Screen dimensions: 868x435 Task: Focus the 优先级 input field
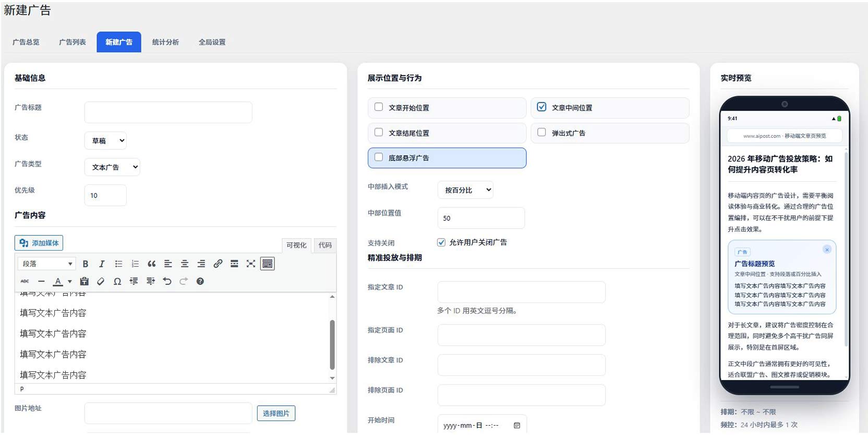click(105, 195)
